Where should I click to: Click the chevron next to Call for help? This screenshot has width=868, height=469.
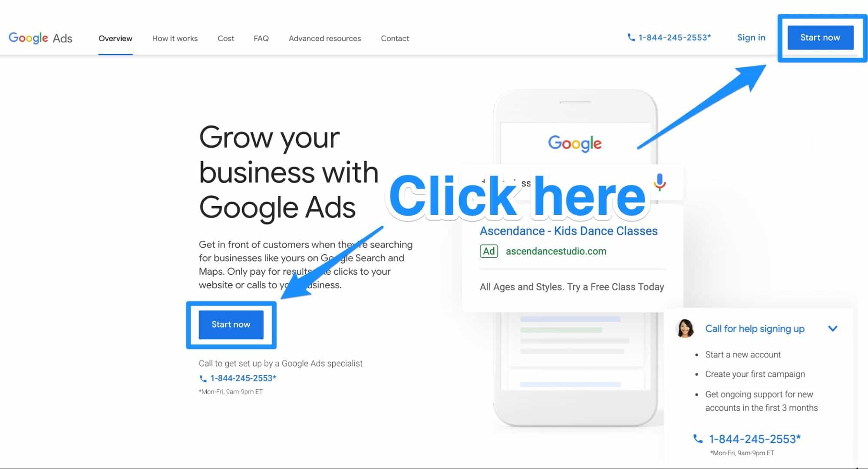[x=834, y=328]
